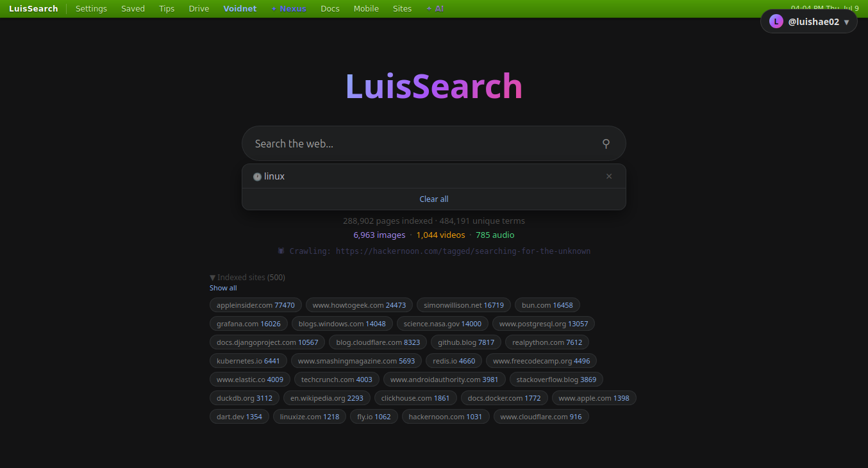Select the docs.docker.com 1772 chip
868x468 pixels.
505,398
